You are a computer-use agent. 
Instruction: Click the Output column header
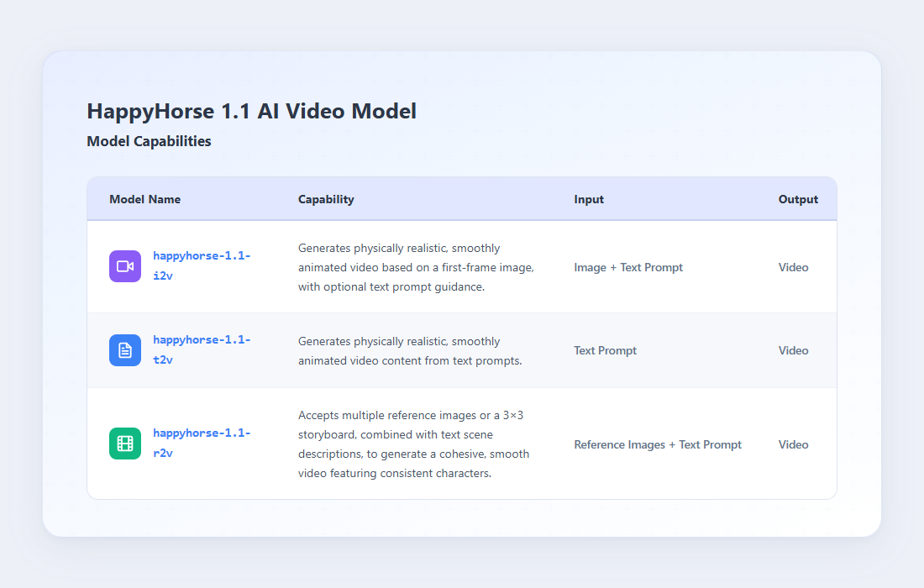pyautogui.click(x=798, y=199)
